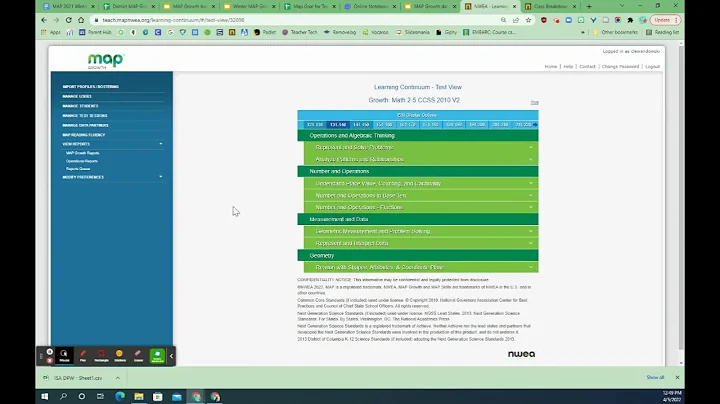Open Microsoft Edge from taskbar

pos(120,397)
